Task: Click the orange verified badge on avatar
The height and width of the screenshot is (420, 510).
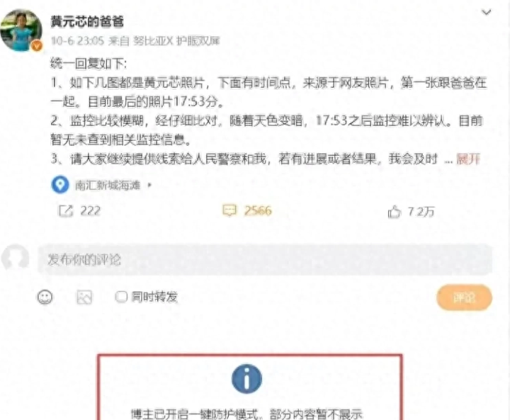Action: coord(37,46)
